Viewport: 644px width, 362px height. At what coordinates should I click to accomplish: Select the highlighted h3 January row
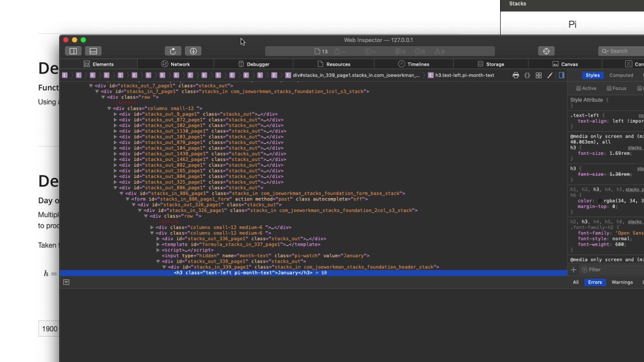coord(313,273)
